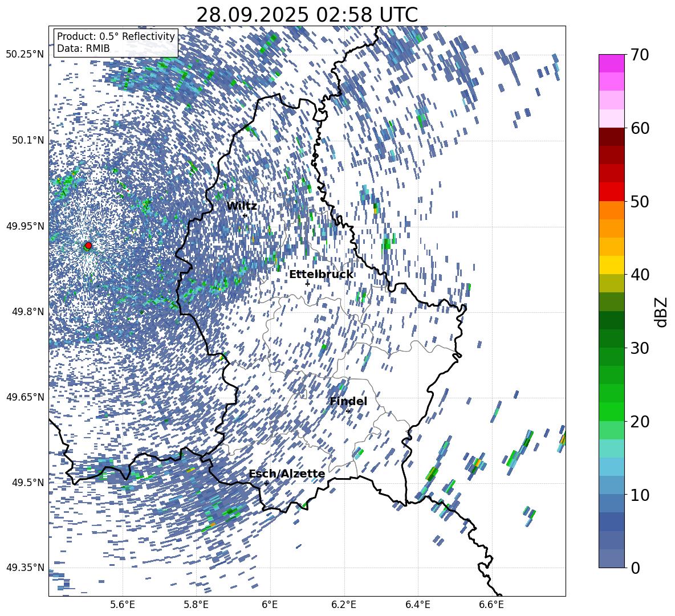Click the title timestamp 28.09.2025 02:58 UTC
The height and width of the screenshot is (616, 675).
tap(307, 15)
